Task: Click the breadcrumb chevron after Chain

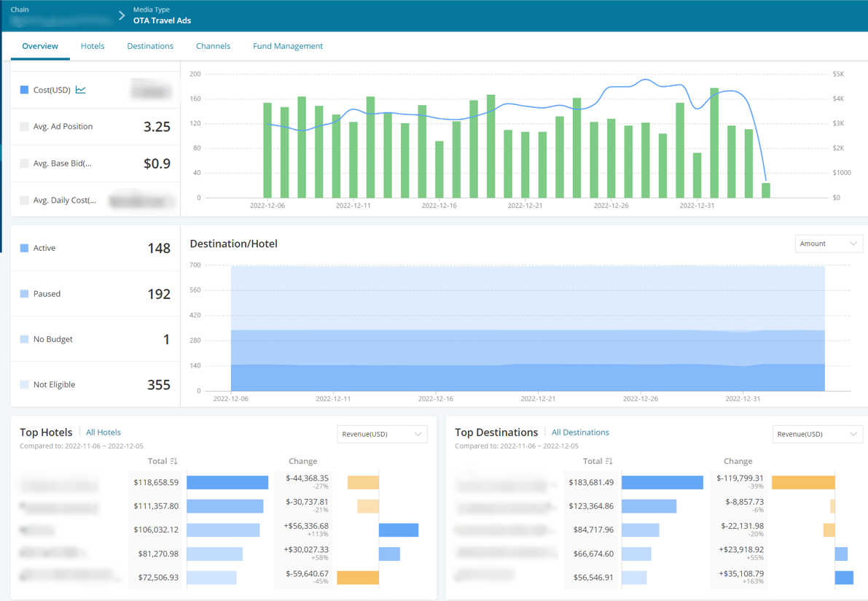Action: tap(122, 16)
